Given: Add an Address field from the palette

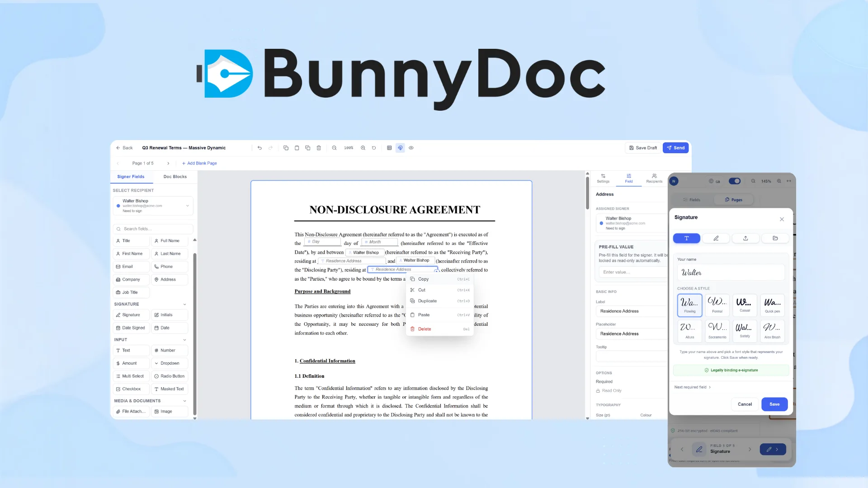Looking at the screenshot, I should pos(170,280).
